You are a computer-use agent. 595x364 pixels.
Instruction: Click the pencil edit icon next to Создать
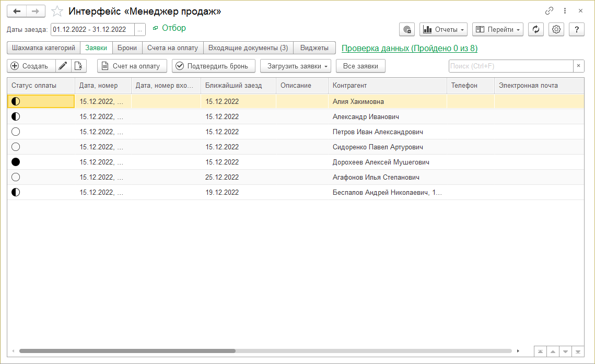coord(63,66)
